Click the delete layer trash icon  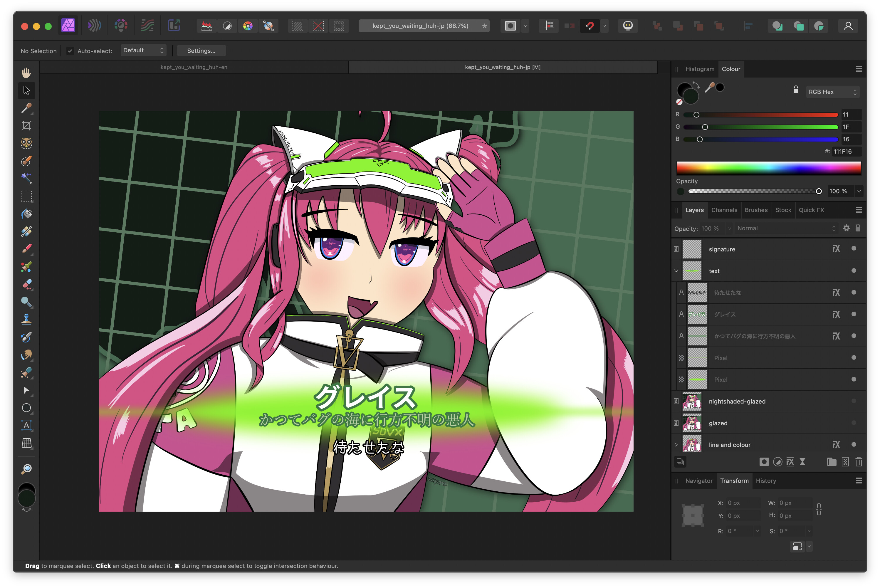click(x=859, y=462)
